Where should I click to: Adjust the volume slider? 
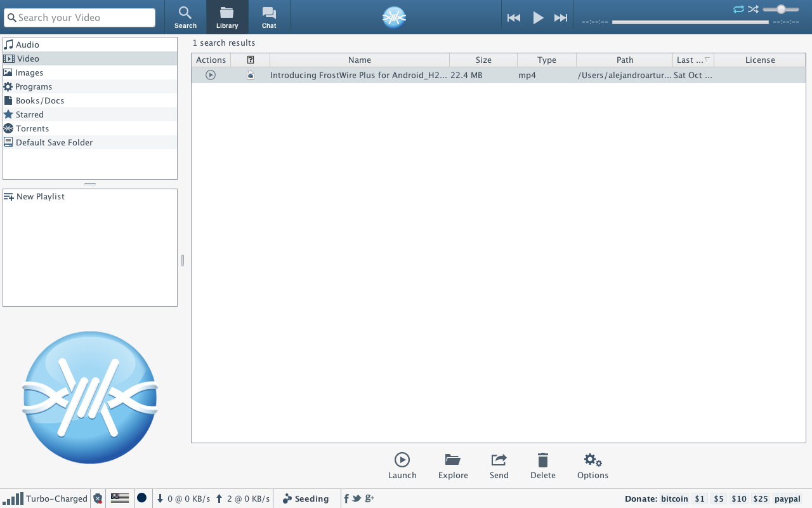point(781,9)
